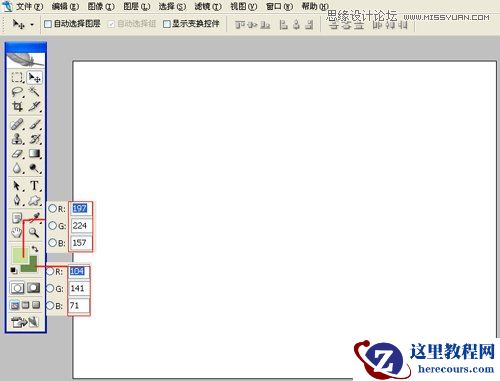This screenshot has height=381, width=500.
Task: Click the G field showing 141
Action: (x=79, y=288)
